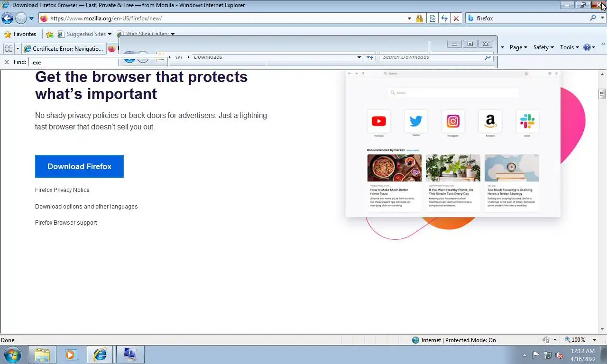
Task: Click the YouTube tile in preview
Action: (378, 121)
